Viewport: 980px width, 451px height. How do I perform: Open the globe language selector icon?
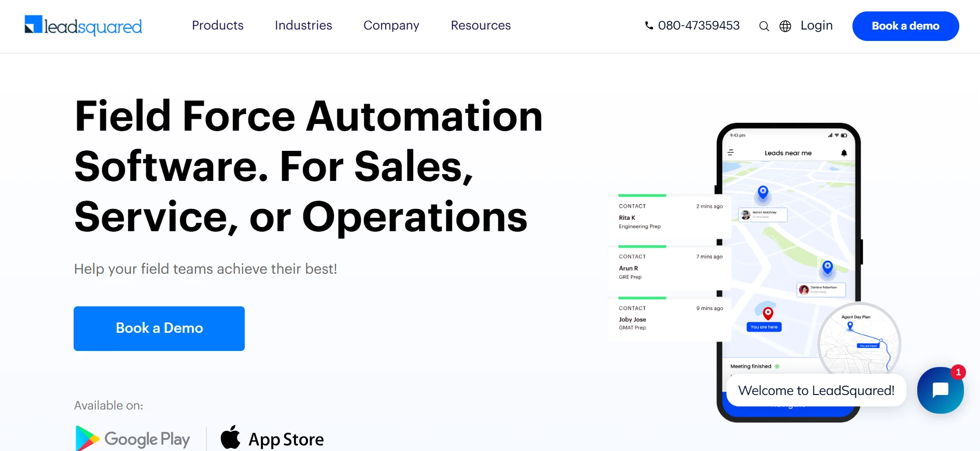coord(786,26)
